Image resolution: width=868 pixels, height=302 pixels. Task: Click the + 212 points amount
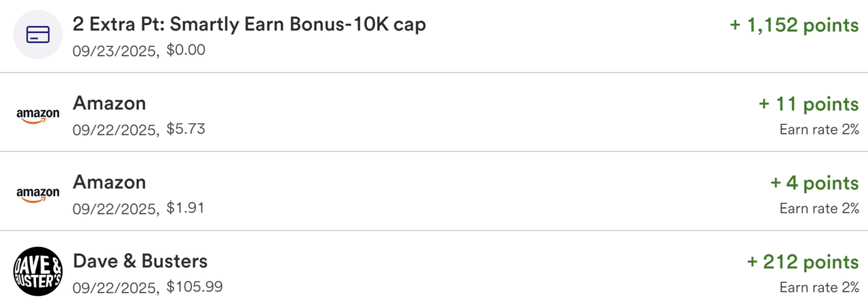coord(802,262)
